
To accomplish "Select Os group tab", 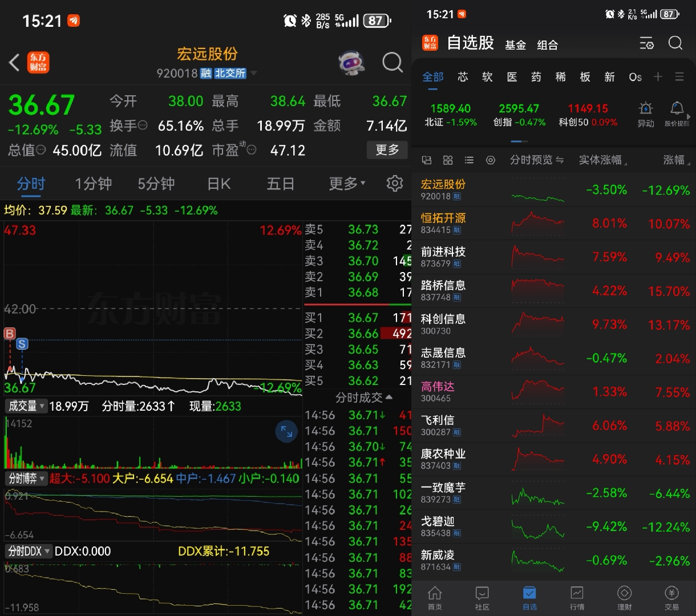I will coord(635,77).
